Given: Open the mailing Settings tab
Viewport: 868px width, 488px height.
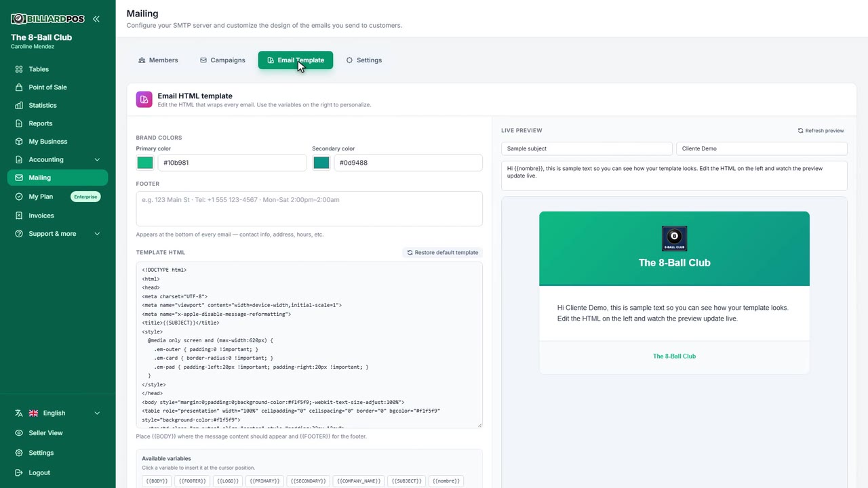Looking at the screenshot, I should tap(364, 60).
